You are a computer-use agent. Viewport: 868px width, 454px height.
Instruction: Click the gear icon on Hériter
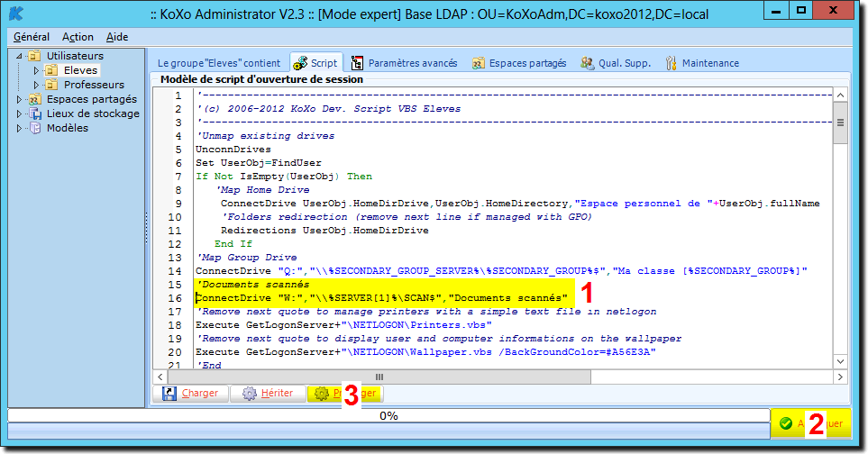coord(250,393)
